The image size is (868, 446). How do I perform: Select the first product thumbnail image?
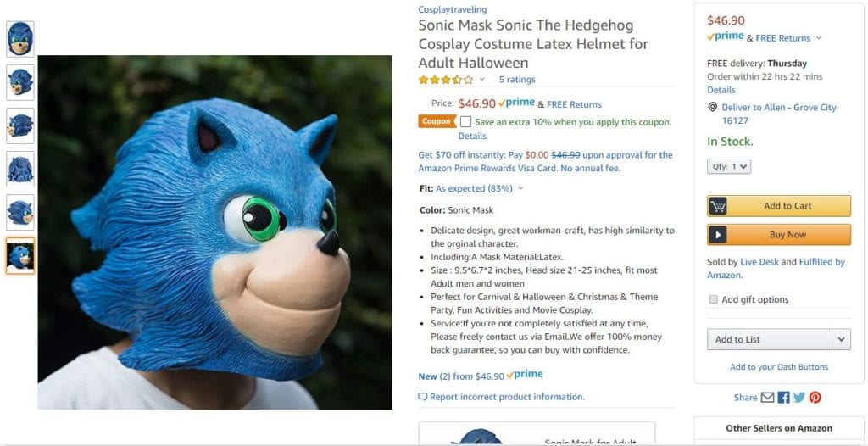click(20, 39)
